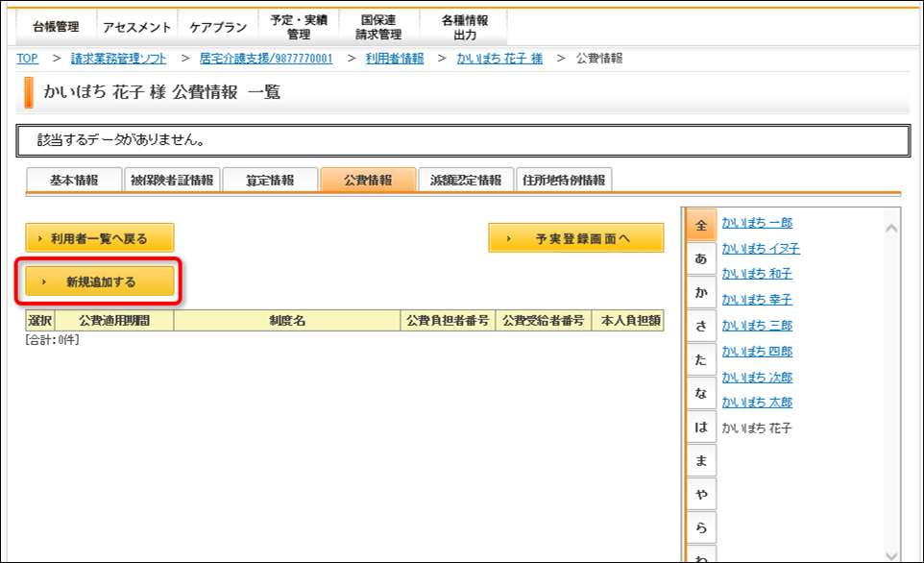Image resolution: width=924 pixels, height=563 pixels.
Task: Open the かいぽち 花子 様 breadcrumb link
Action: pos(499,59)
